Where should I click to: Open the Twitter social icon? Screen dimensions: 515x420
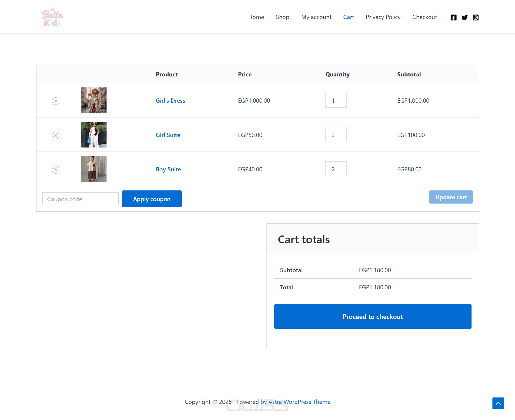[x=464, y=17]
